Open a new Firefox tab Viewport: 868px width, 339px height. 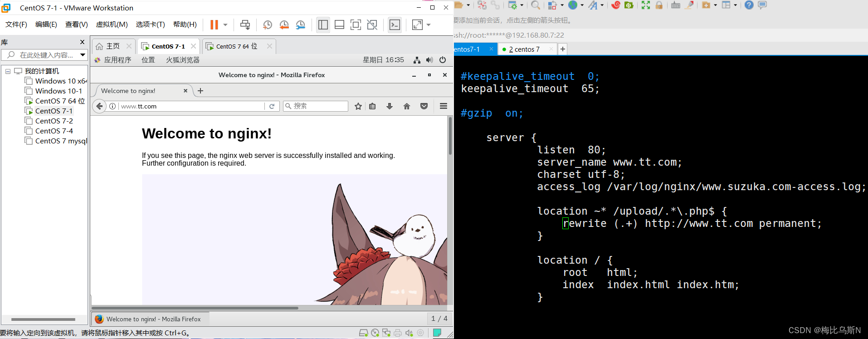point(200,91)
